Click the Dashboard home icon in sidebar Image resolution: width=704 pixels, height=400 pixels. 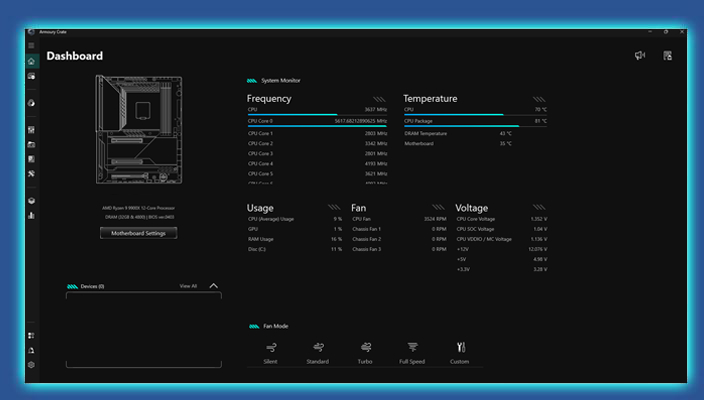tap(31, 61)
